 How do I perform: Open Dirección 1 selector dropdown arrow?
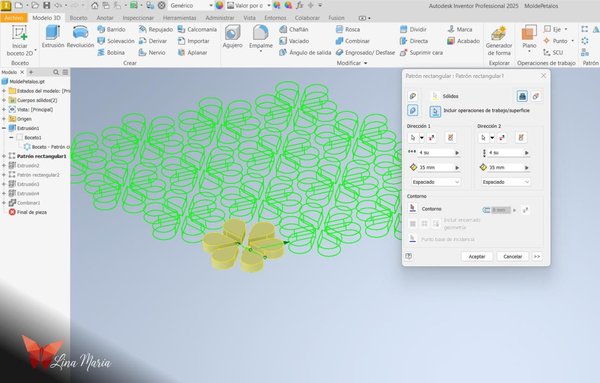point(422,137)
